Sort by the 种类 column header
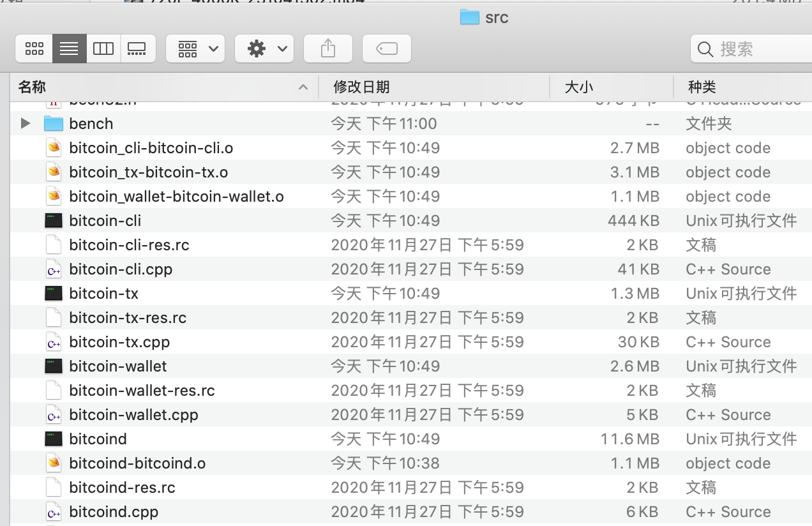The height and width of the screenshot is (526, 812). click(x=743, y=87)
